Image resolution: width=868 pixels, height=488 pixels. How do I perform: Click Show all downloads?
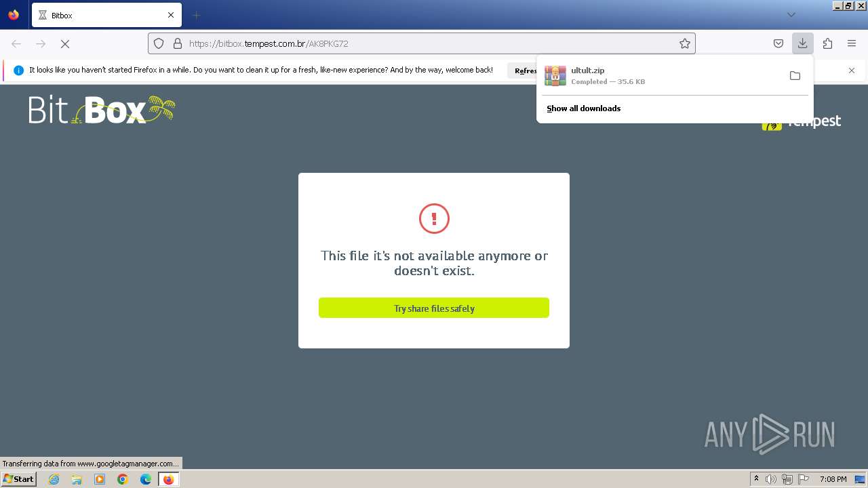[584, 108]
